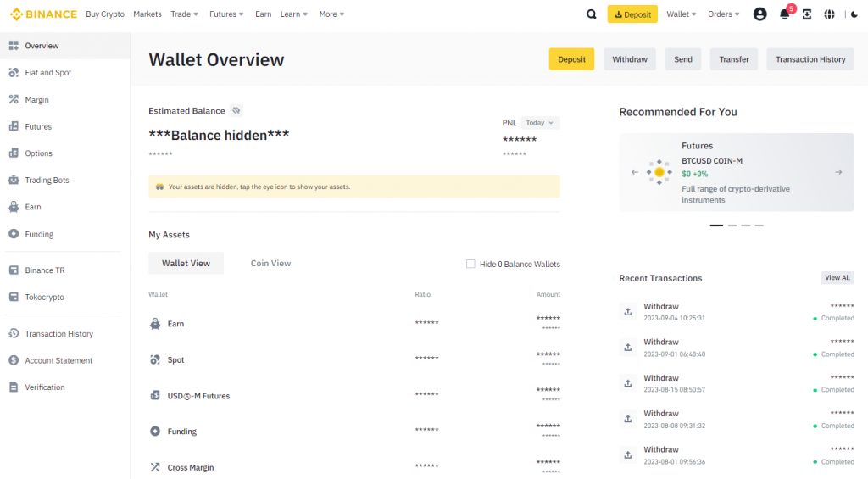Image resolution: width=868 pixels, height=479 pixels.
Task: Toggle dark mode moon icon
Action: point(854,14)
